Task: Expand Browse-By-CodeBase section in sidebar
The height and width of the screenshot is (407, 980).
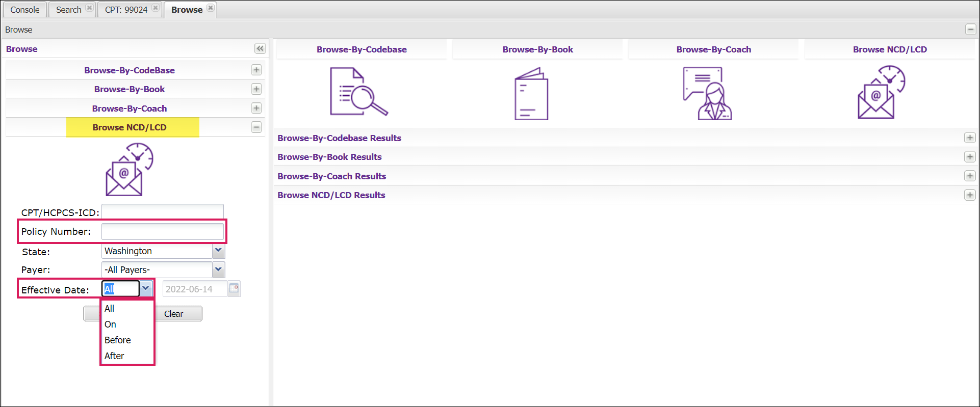Action: [x=256, y=70]
